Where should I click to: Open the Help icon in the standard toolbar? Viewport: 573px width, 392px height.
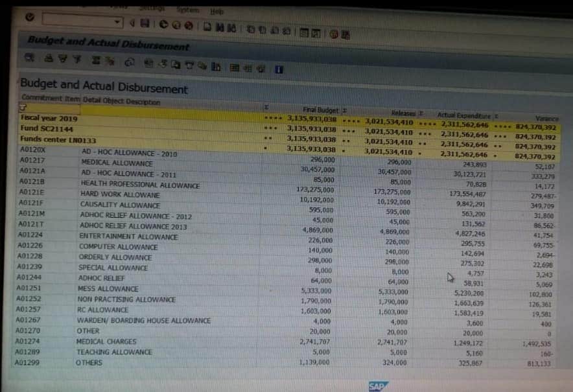(333, 34)
